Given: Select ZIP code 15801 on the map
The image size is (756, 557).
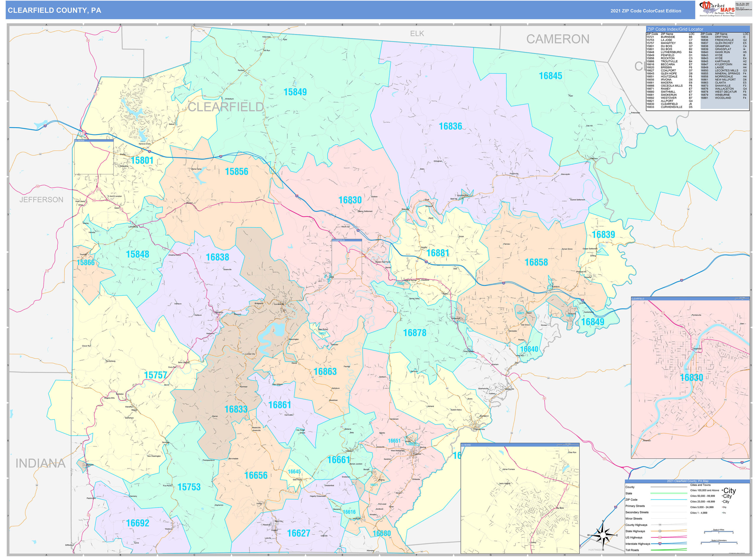Looking at the screenshot, I should 142,160.
